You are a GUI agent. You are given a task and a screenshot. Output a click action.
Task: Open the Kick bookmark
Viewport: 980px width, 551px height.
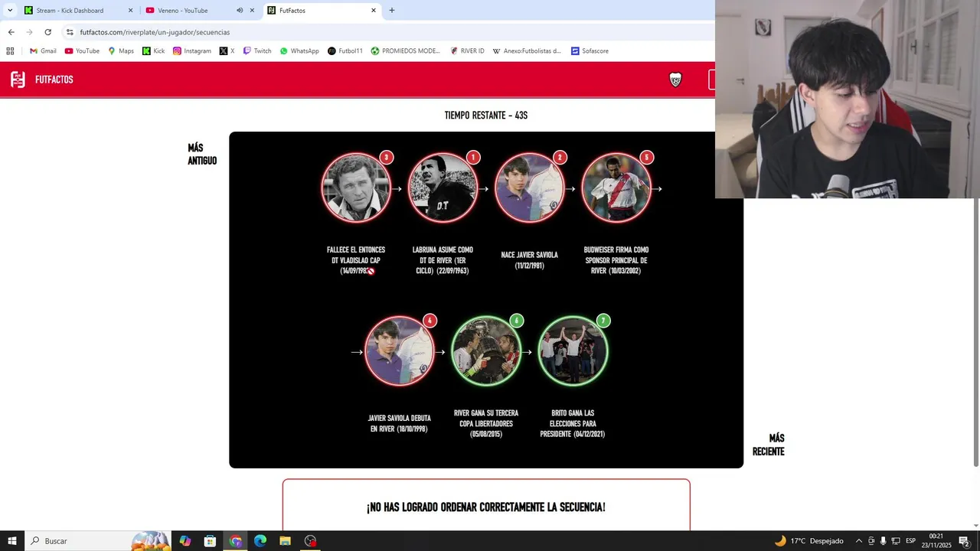pos(154,51)
